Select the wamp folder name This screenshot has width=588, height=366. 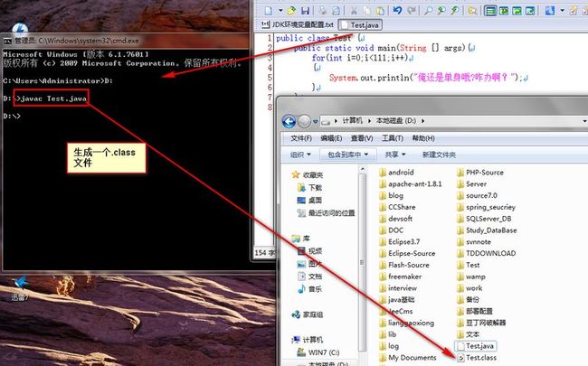(476, 277)
